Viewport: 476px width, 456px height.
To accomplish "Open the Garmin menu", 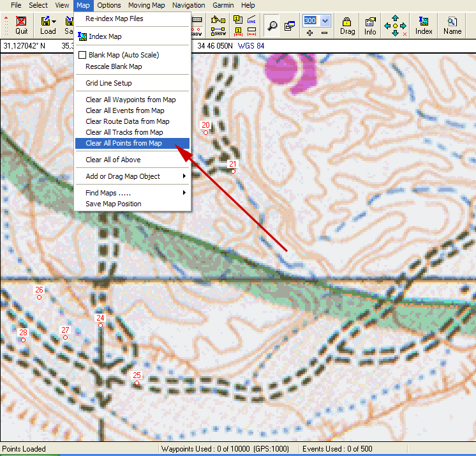I will [x=223, y=5].
